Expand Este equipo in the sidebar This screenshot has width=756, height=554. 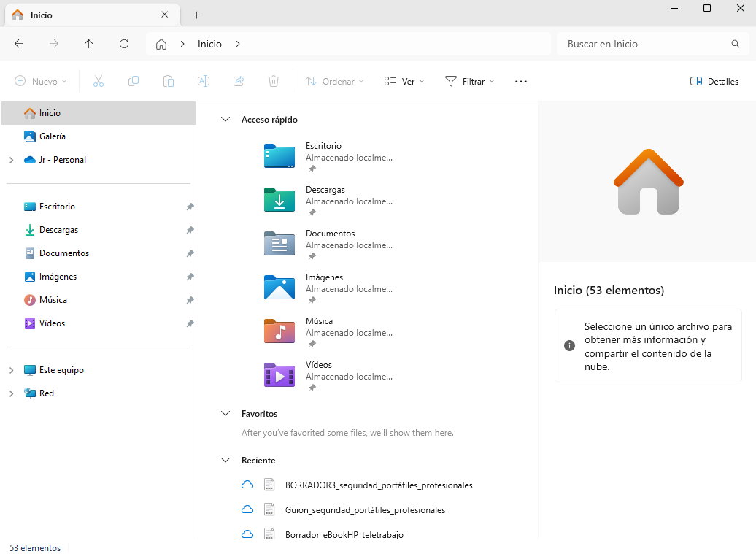tap(11, 370)
